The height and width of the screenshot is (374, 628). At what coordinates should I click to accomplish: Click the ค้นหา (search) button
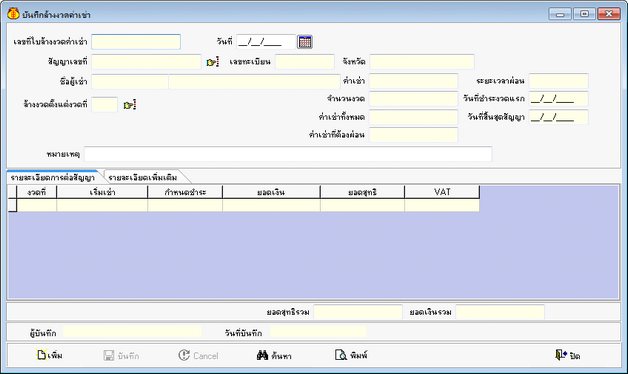click(274, 355)
